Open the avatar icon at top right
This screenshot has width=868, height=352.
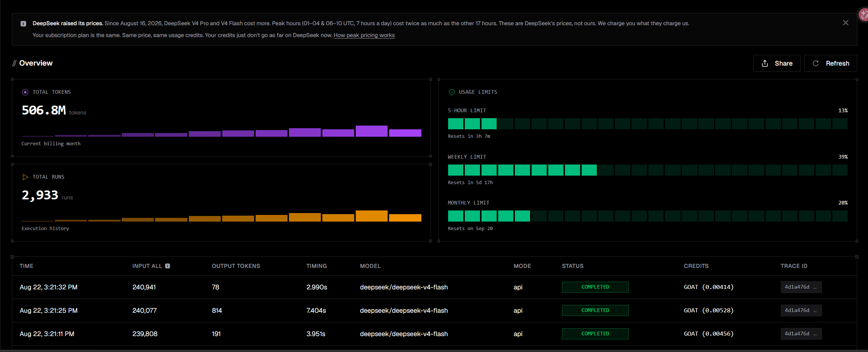pyautogui.click(x=864, y=15)
